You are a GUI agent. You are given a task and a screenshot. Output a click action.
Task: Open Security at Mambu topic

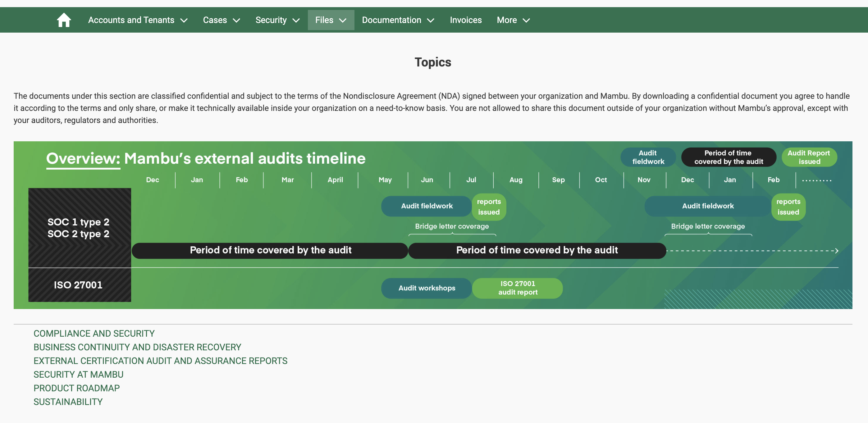(x=78, y=374)
